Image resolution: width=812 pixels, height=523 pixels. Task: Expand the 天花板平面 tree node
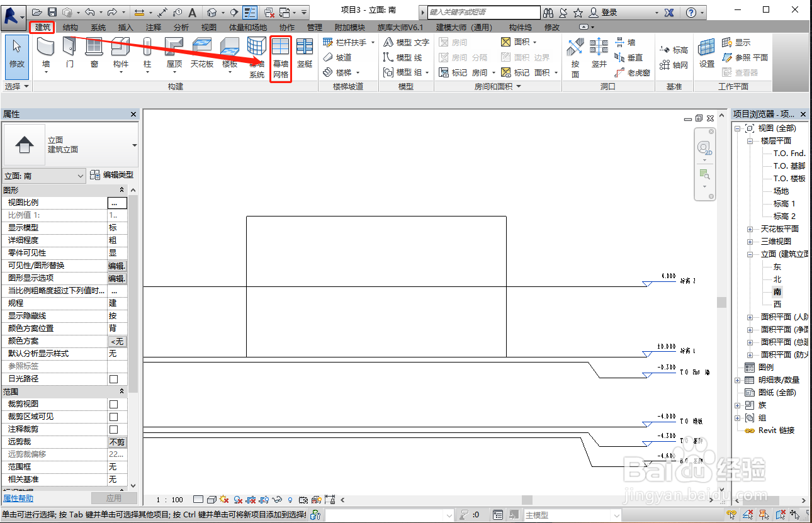750,229
